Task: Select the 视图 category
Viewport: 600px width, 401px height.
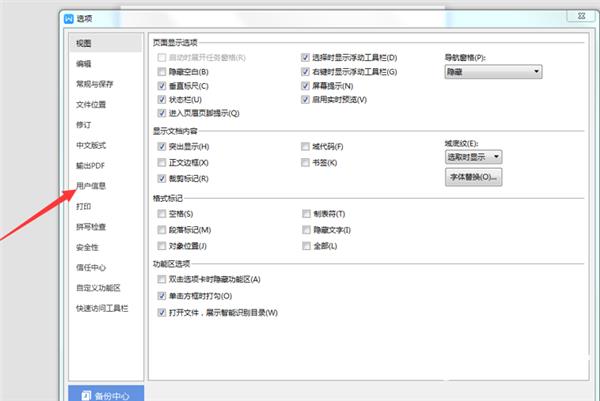Action: coord(105,43)
